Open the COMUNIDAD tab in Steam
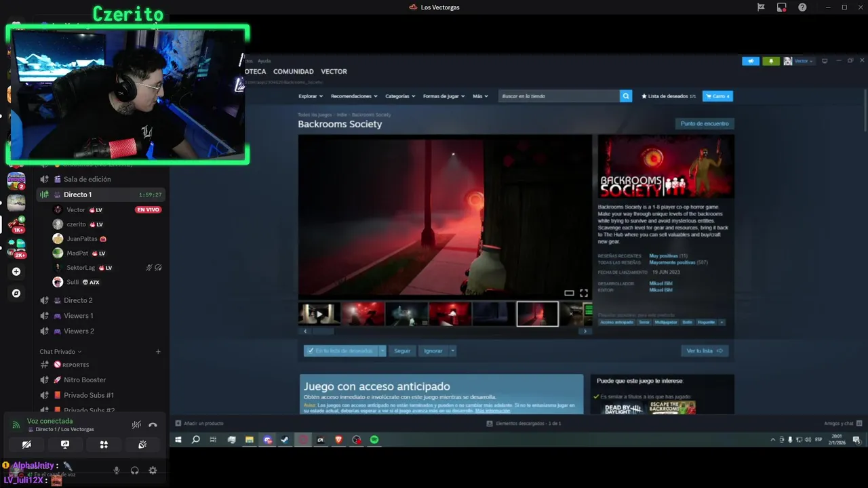Screen dimensions: 868x488 [x=293, y=71]
